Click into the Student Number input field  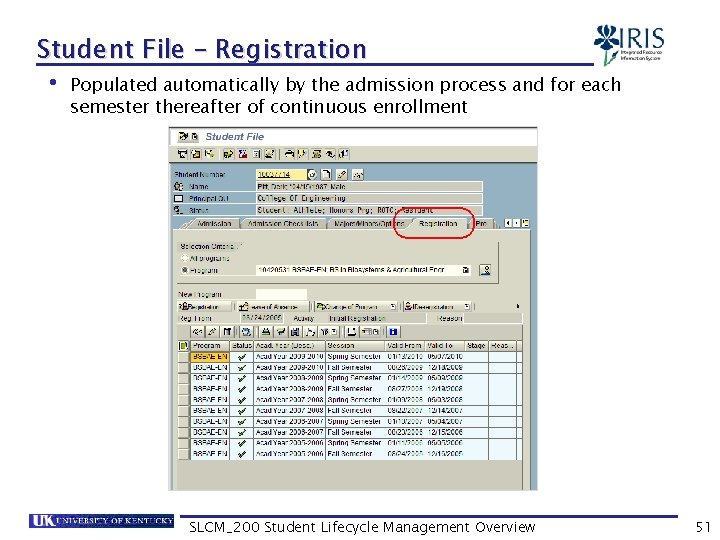281,174
